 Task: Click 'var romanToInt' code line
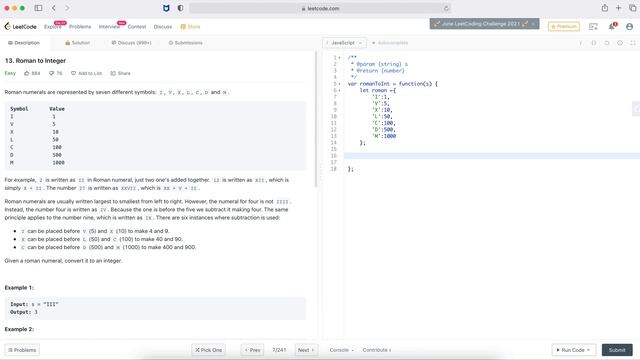[x=393, y=84]
